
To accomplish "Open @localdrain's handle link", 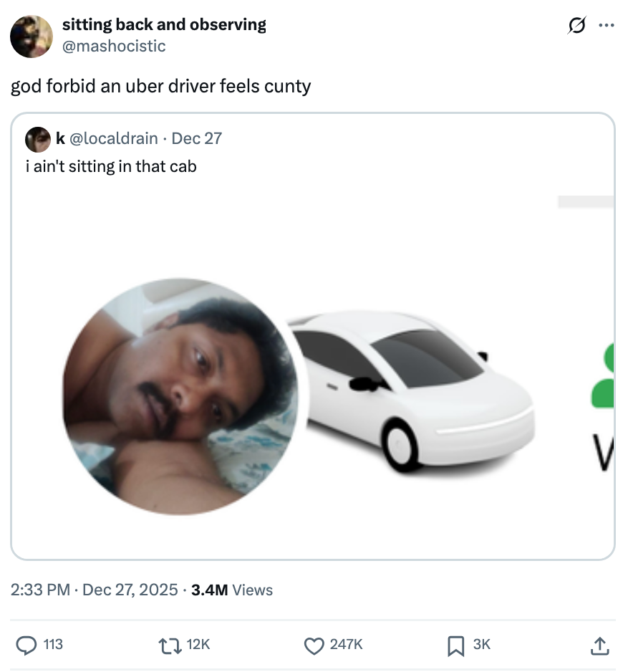I will (112, 138).
